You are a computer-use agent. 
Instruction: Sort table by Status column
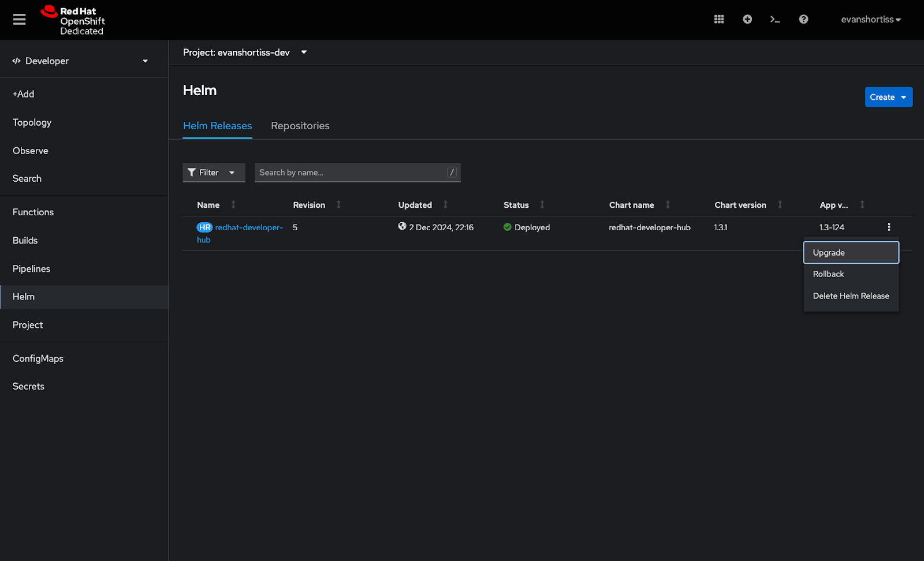(x=524, y=205)
